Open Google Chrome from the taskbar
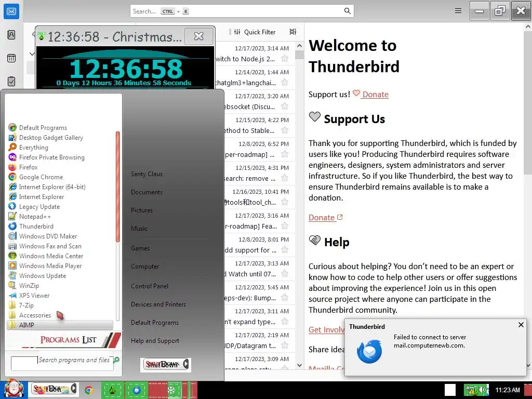The height and width of the screenshot is (399, 532). tap(89, 390)
